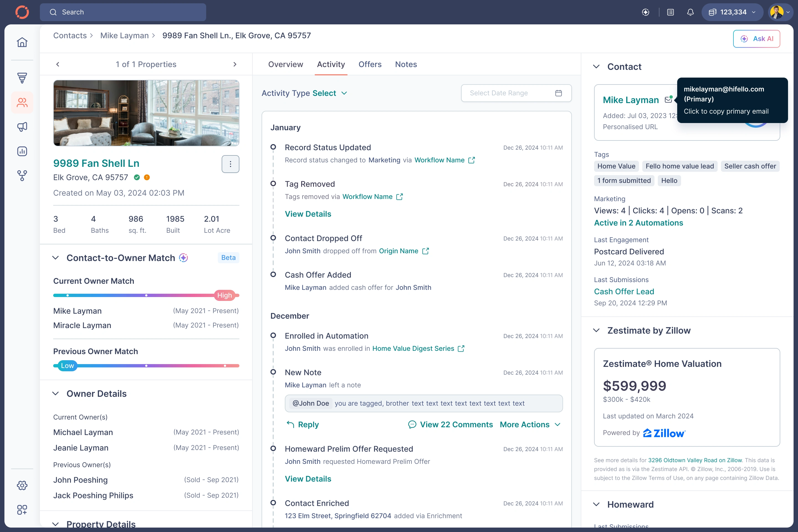This screenshot has width=798, height=532.
Task: Collapse the Zestimate by Zillow section
Action: coord(596,331)
